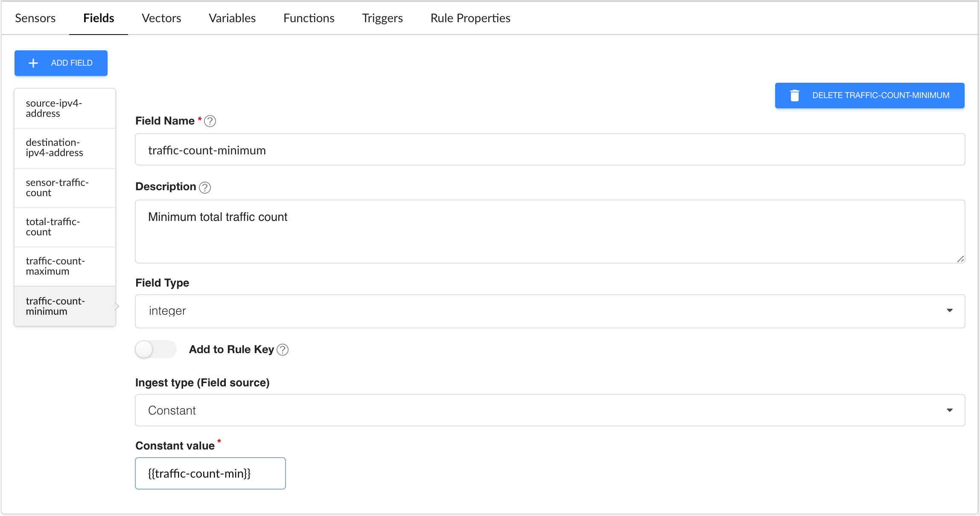Open the Variables tab
Image resolution: width=980 pixels, height=516 pixels.
tap(232, 18)
